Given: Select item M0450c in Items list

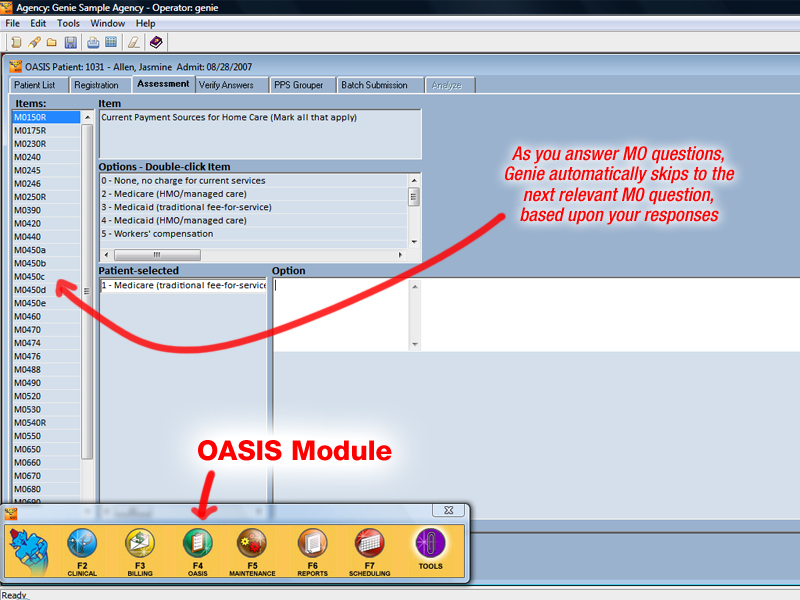Looking at the screenshot, I should [x=46, y=277].
